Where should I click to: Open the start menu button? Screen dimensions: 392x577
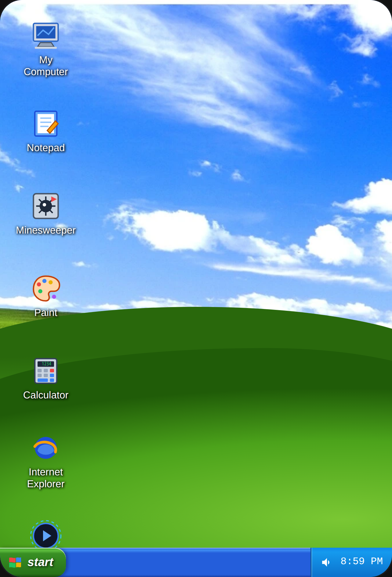[33, 562]
